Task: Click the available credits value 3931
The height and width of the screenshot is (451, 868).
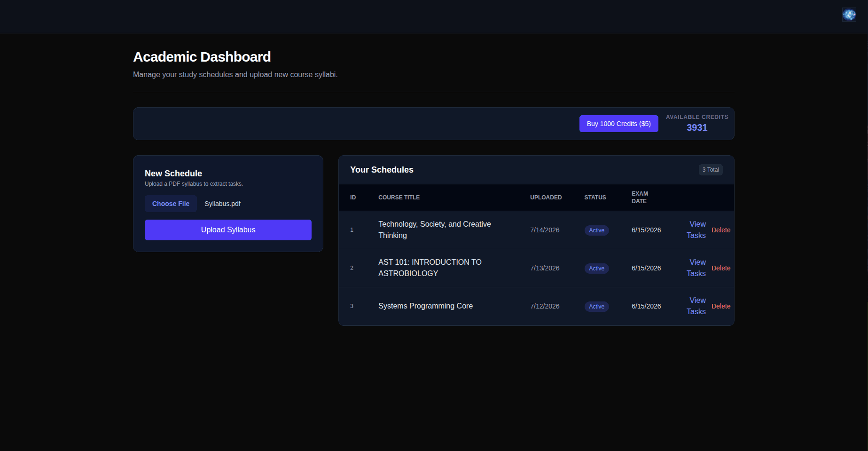Action: 696,127
